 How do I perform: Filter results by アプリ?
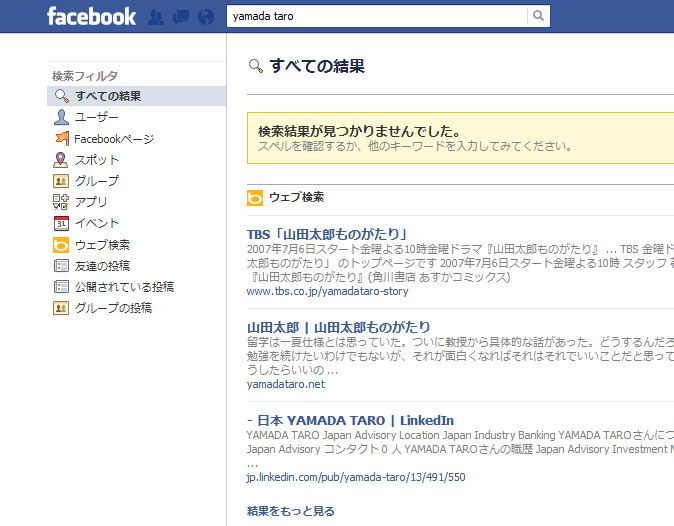(x=91, y=202)
